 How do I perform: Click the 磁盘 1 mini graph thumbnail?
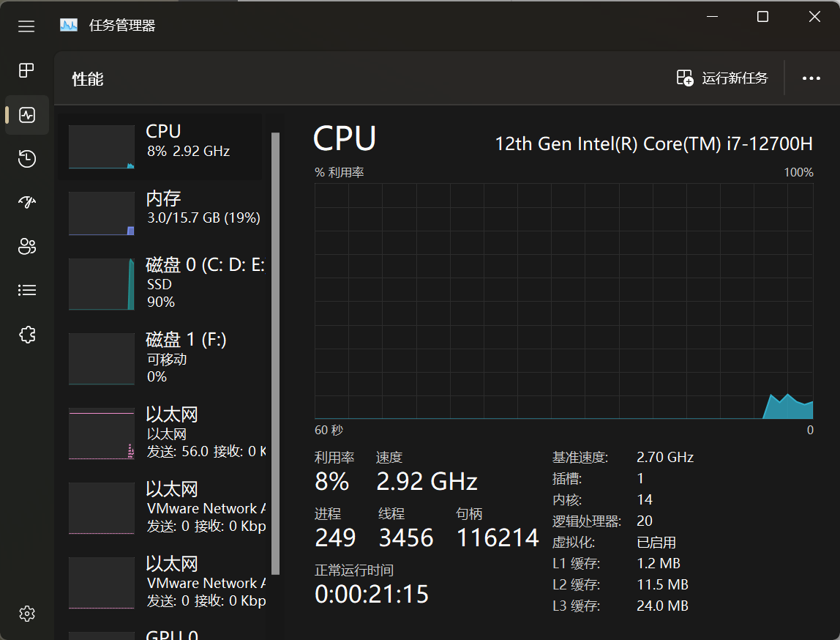tap(101, 359)
